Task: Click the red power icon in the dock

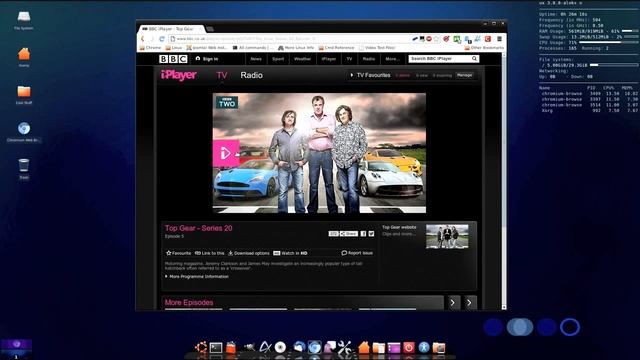Action: coord(409,347)
